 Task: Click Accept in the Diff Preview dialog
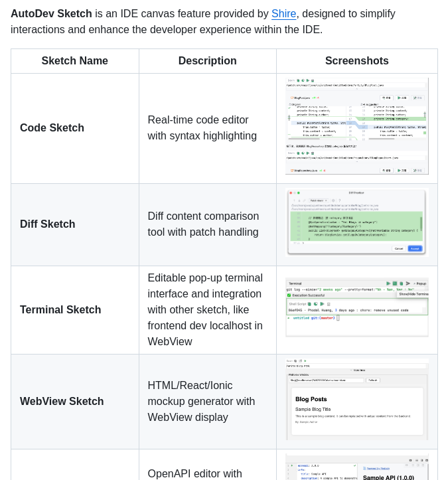point(415,248)
